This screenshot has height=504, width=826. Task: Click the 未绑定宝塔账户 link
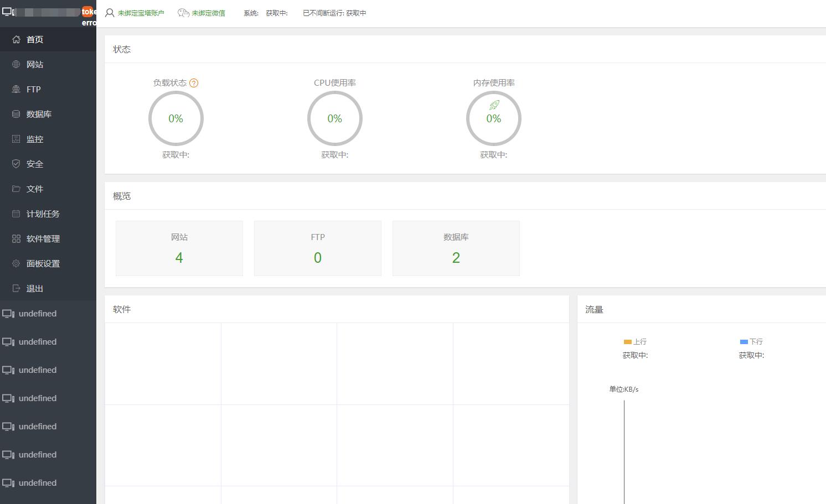[x=141, y=13]
